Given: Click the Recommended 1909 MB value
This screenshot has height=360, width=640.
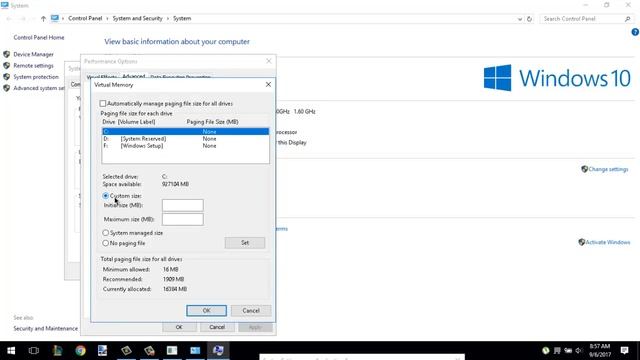Looking at the screenshot, I should [173, 279].
